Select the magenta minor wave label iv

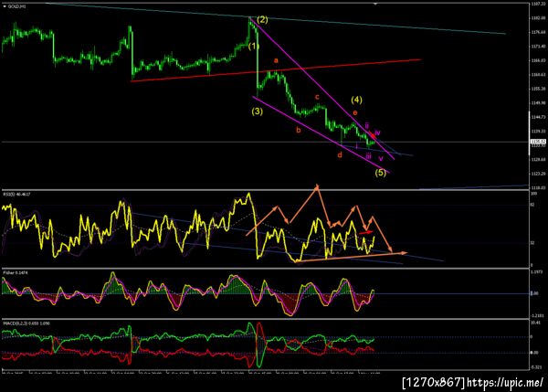tap(377, 132)
